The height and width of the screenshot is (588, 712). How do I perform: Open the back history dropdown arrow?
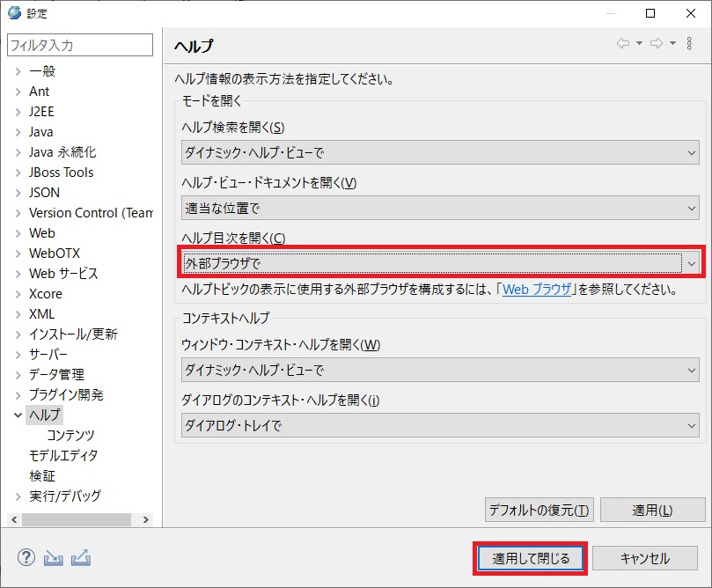(x=639, y=44)
